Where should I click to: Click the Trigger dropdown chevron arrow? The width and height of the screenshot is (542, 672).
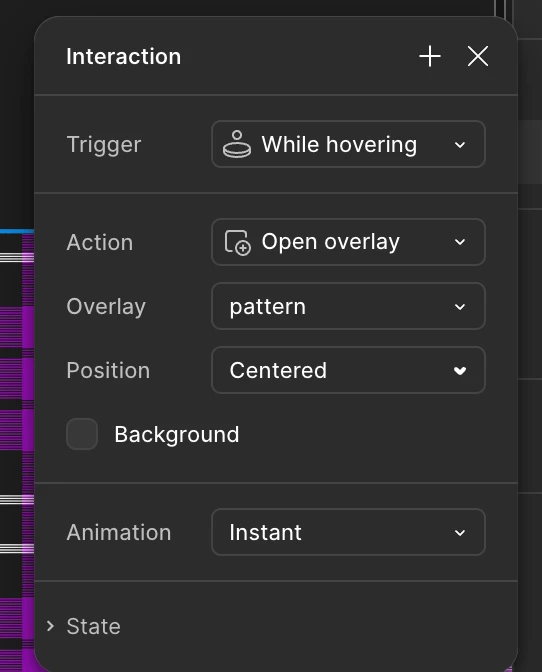click(x=460, y=145)
